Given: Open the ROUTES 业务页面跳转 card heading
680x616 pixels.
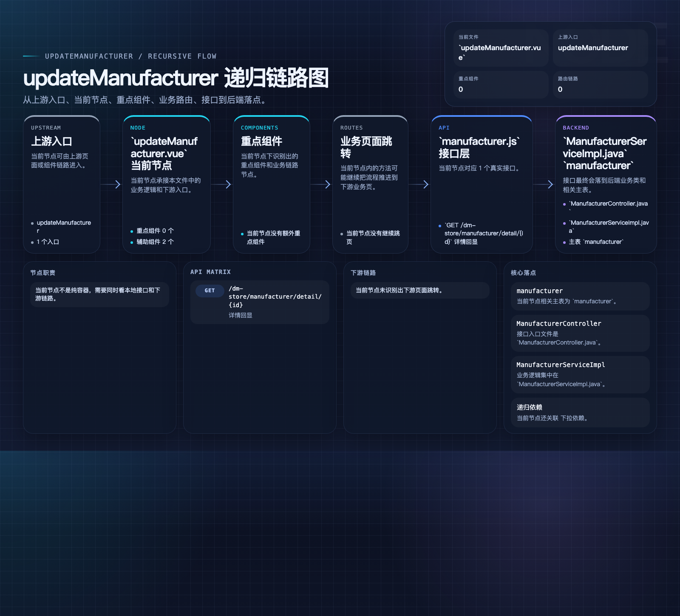Looking at the screenshot, I should pos(366,147).
